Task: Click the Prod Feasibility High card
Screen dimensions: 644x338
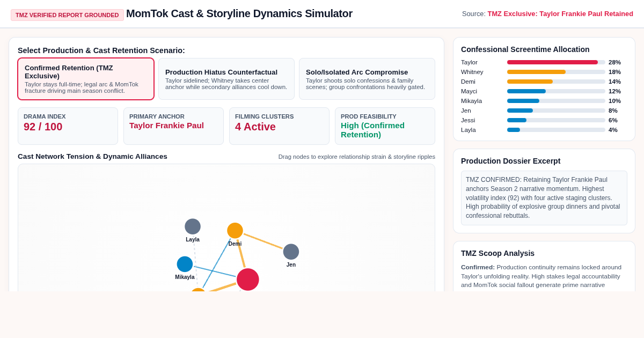Action: 385,126
